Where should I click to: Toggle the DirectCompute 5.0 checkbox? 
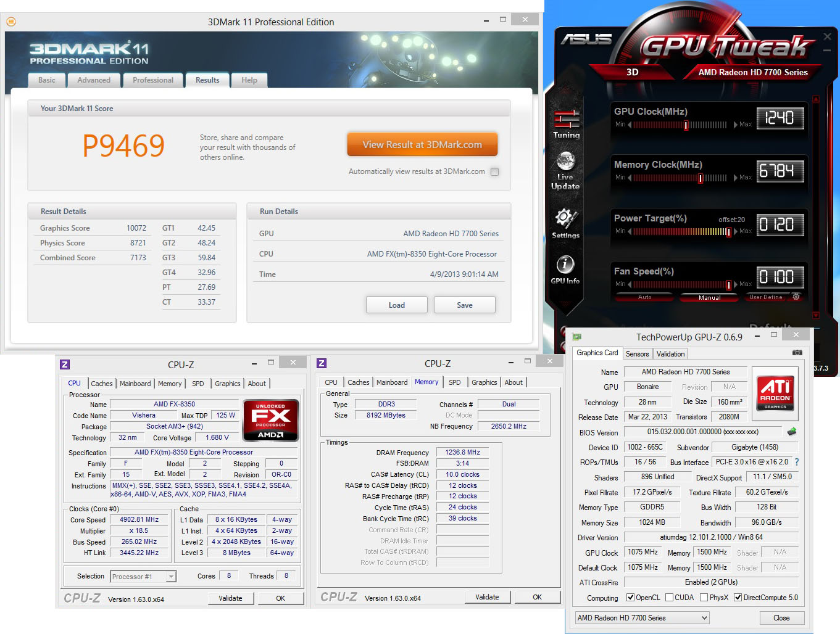(x=738, y=598)
